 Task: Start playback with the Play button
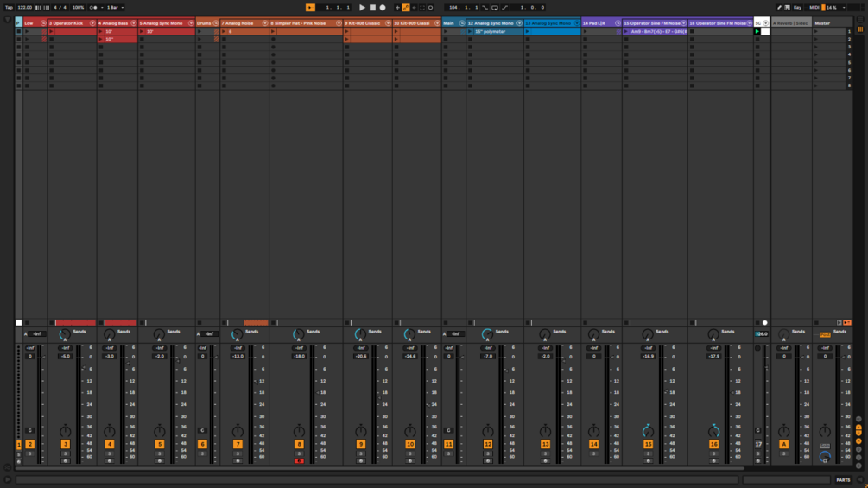coord(362,8)
